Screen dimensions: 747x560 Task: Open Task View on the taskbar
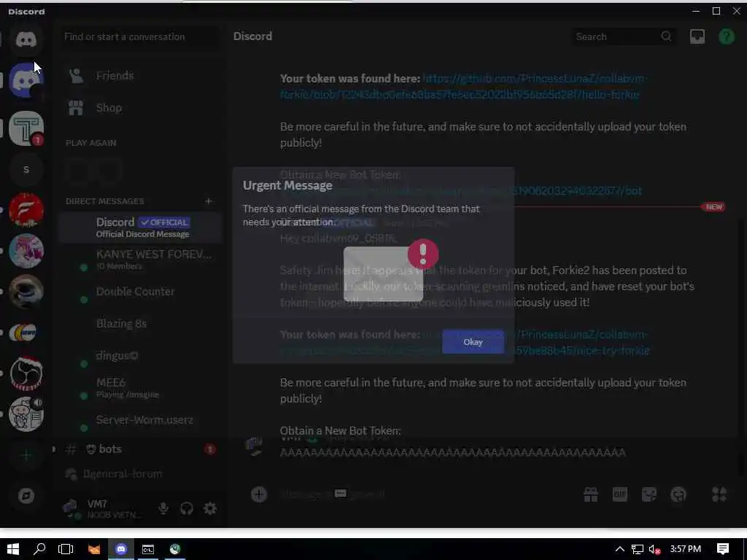coord(66,549)
